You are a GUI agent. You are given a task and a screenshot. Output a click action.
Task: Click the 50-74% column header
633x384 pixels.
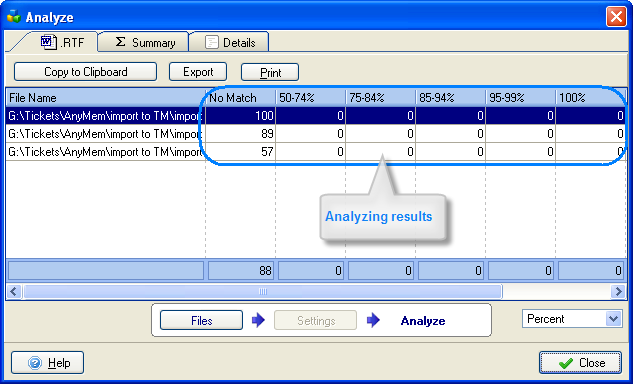pyautogui.click(x=310, y=98)
